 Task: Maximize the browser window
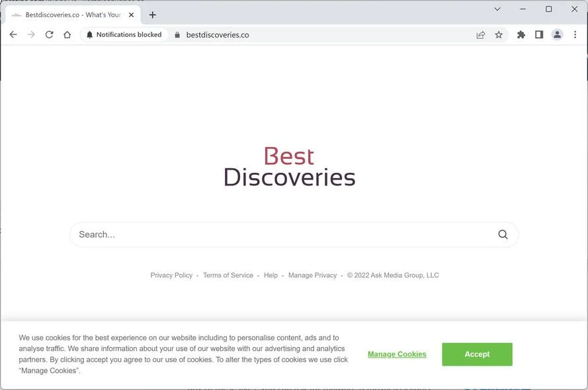tap(548, 9)
